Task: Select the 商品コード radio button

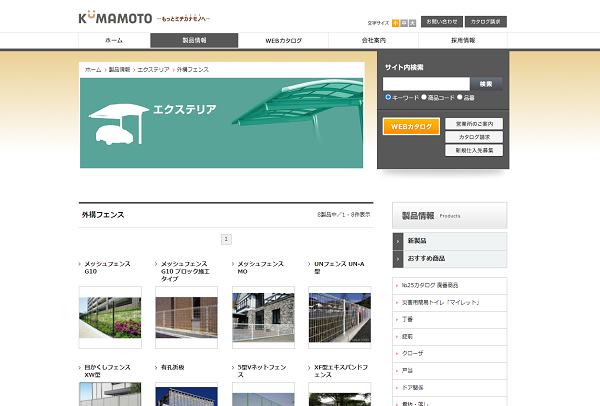Action: pos(424,97)
